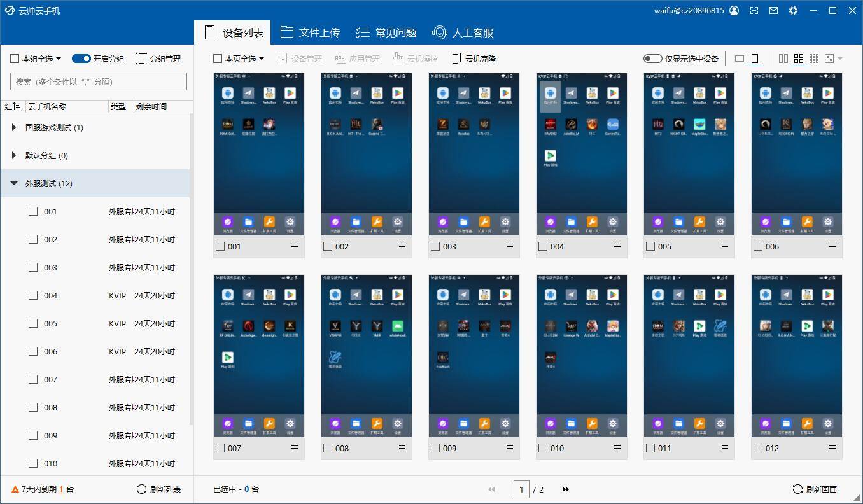The height and width of the screenshot is (504, 863).
Task: Open the 本页全选 dropdown arrow
Action: coord(262,59)
